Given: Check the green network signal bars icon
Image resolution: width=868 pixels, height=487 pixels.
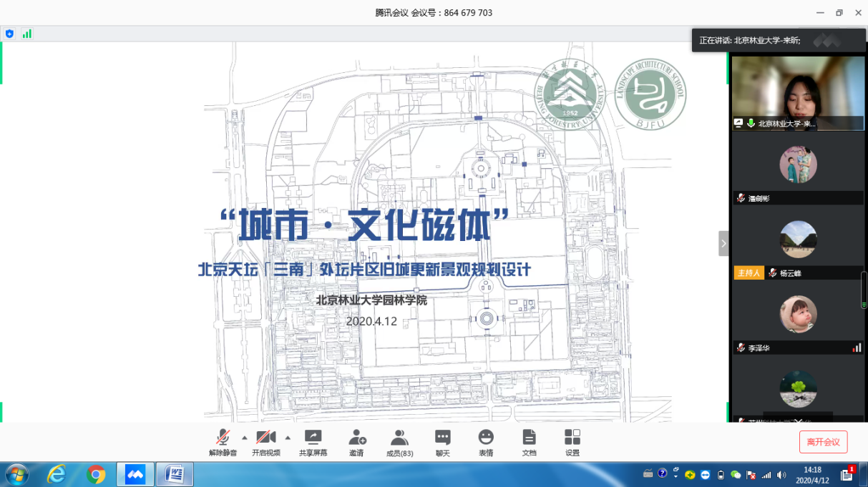Looking at the screenshot, I should click(x=26, y=34).
